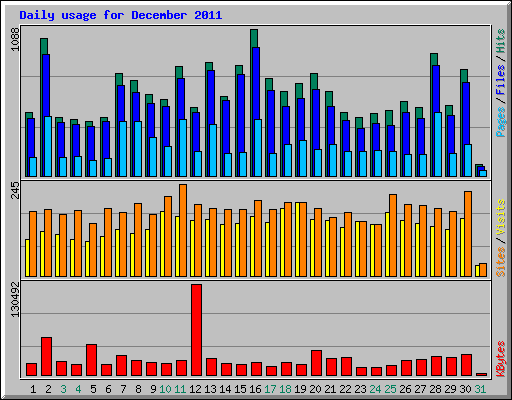Screen dimensions: 512x400
Task: Click the red KBytes bar for day 5
Action: pos(92,360)
